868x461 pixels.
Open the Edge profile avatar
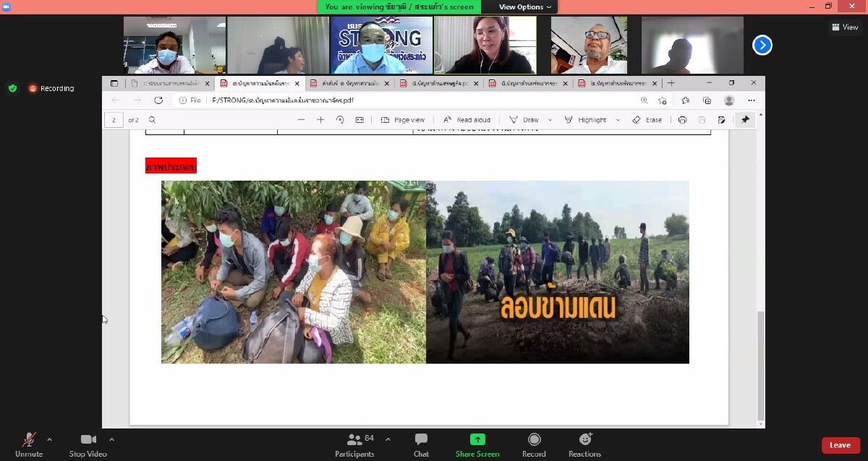729,100
